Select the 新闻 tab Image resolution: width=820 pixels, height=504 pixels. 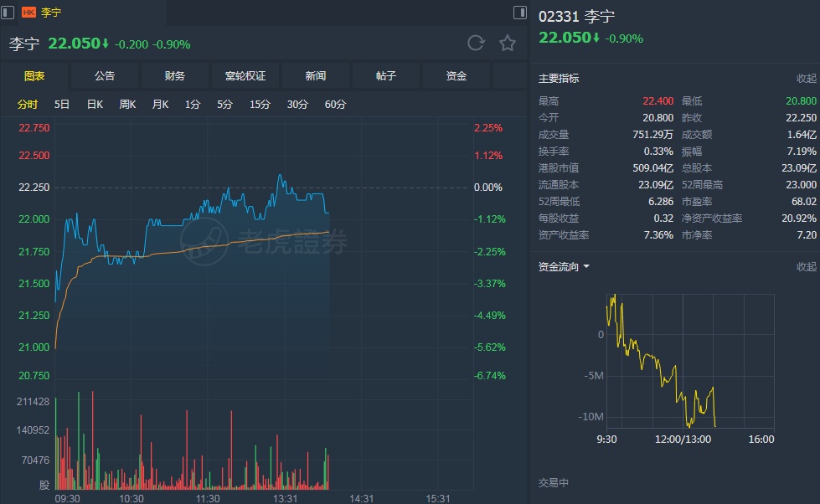pos(316,76)
